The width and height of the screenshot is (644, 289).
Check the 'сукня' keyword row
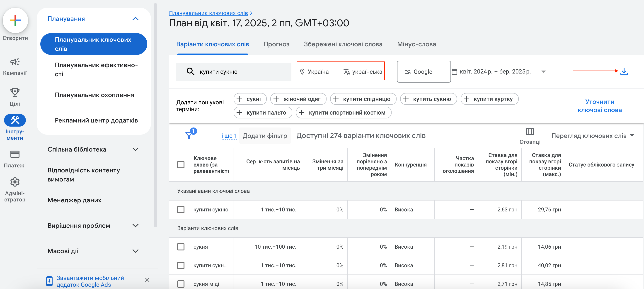coord(181,247)
